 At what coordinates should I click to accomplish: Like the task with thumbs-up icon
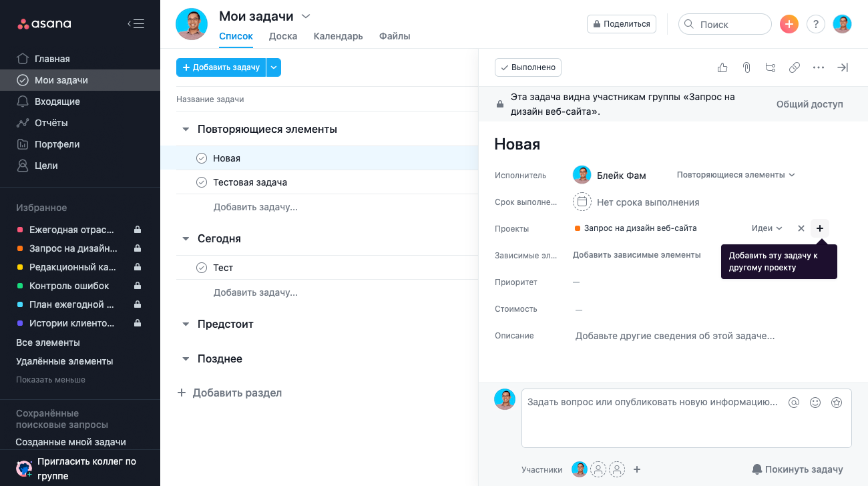click(x=722, y=67)
